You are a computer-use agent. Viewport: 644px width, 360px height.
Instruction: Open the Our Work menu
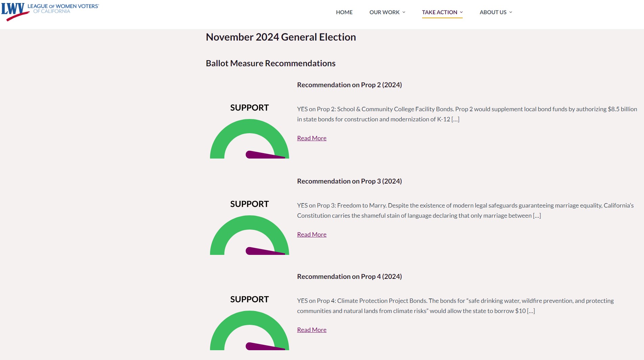point(384,12)
